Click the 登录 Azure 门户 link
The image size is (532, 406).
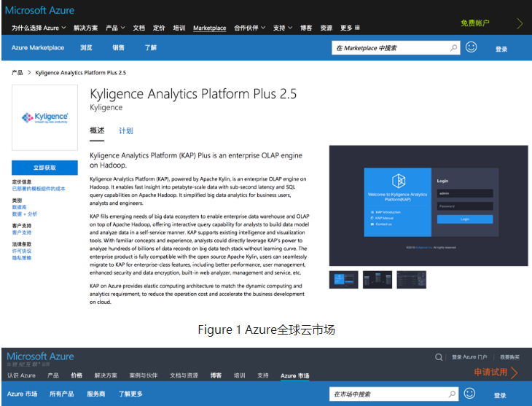tap(469, 357)
